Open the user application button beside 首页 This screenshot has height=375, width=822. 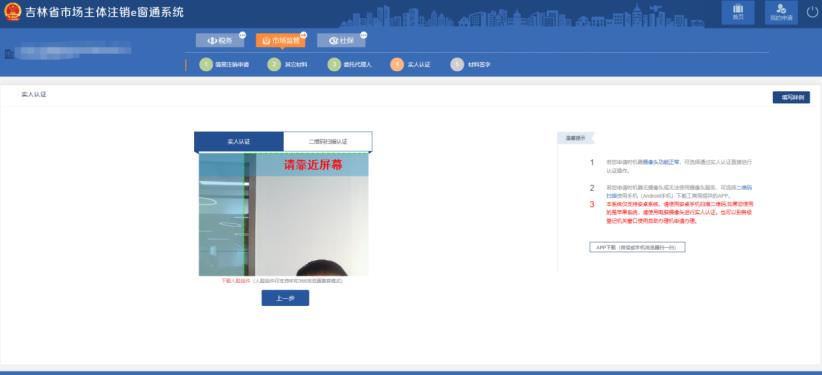click(781, 13)
